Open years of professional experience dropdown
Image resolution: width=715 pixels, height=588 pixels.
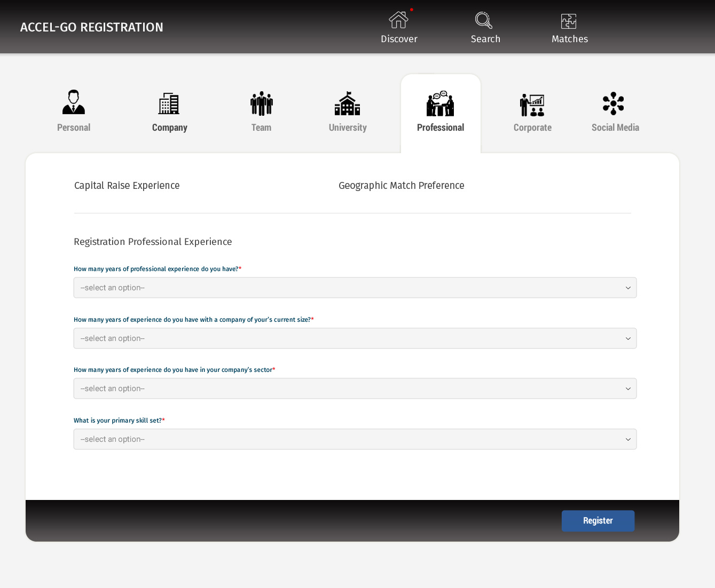[x=355, y=288]
